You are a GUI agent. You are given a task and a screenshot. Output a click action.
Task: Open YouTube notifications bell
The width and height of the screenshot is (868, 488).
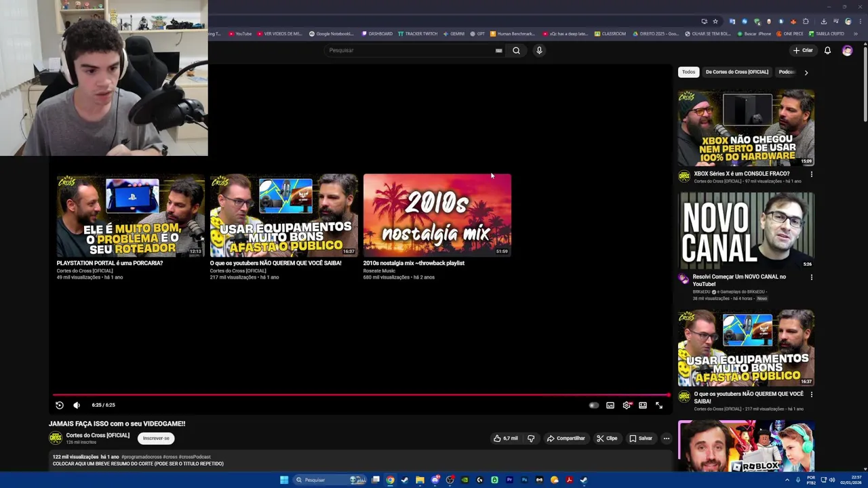[827, 50]
